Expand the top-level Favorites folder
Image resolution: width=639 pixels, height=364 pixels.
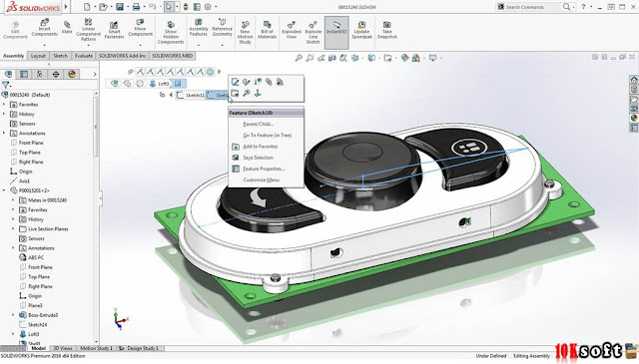coord(4,105)
